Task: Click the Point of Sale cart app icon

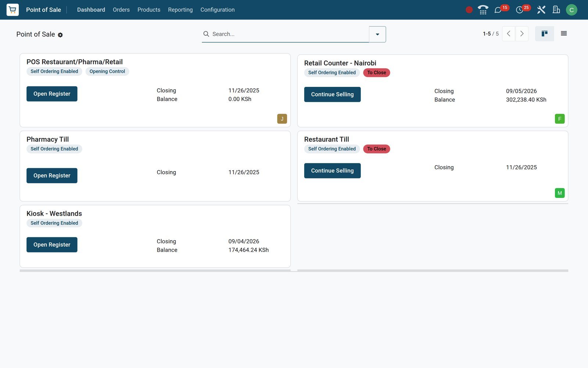Action: tap(12, 10)
